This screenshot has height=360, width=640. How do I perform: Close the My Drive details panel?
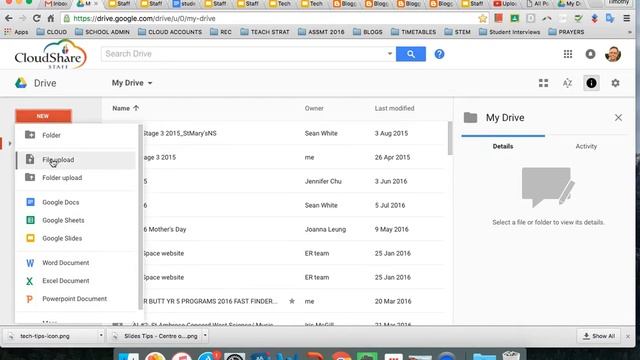click(x=618, y=118)
